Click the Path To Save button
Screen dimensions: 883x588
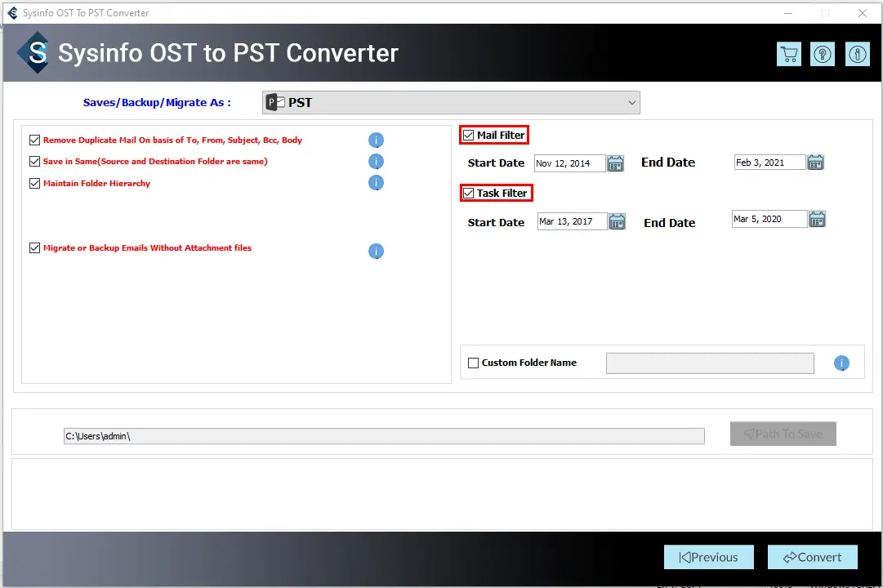tap(783, 434)
